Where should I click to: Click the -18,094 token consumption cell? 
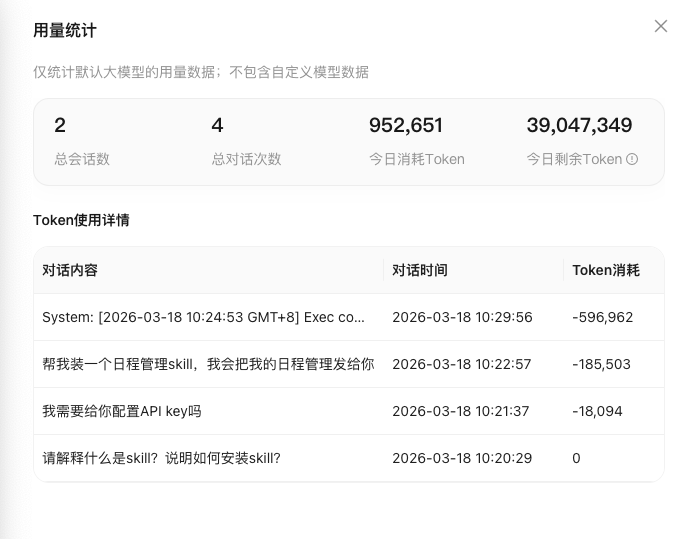pyautogui.click(x=597, y=411)
